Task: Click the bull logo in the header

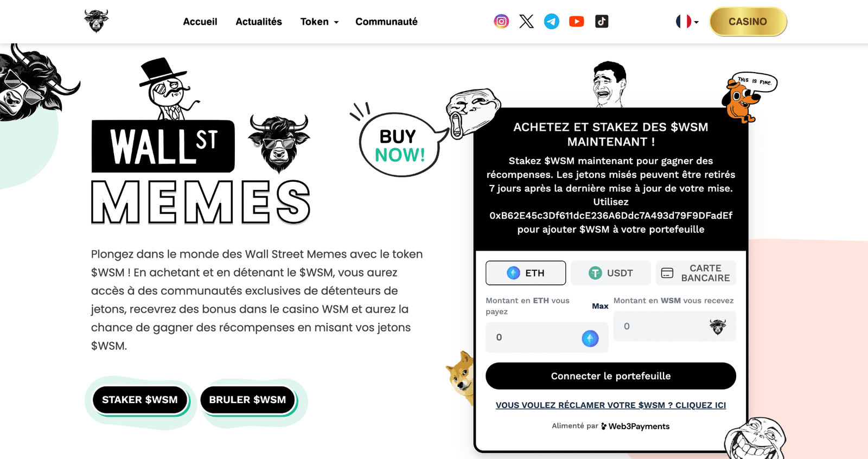Action: click(x=97, y=21)
